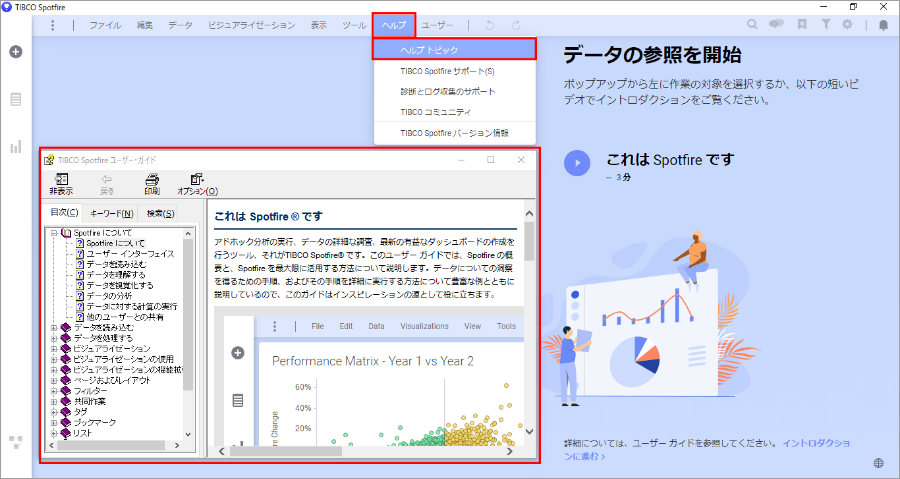Click the Performance Matrix chart image in help
Image resolution: width=900 pixels, height=479 pixels.
[368, 376]
